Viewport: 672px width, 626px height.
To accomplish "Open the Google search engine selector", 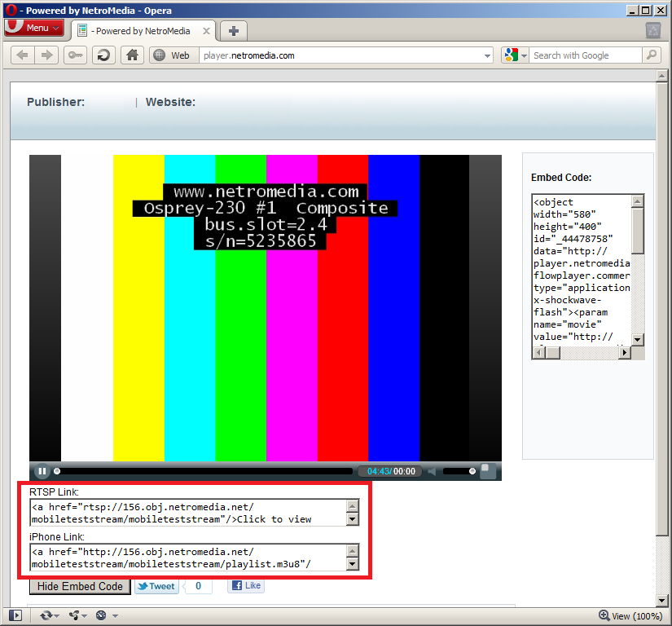I will [515, 55].
